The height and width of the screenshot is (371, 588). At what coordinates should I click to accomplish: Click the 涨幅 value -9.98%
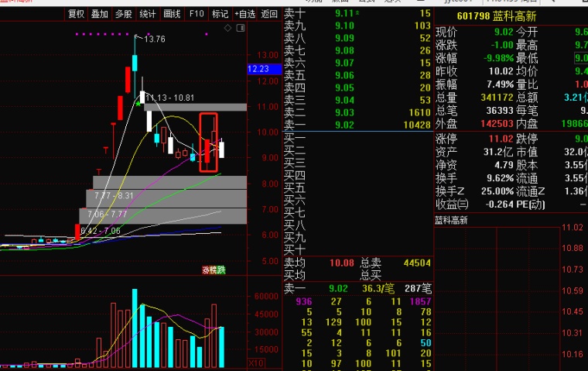(x=498, y=58)
